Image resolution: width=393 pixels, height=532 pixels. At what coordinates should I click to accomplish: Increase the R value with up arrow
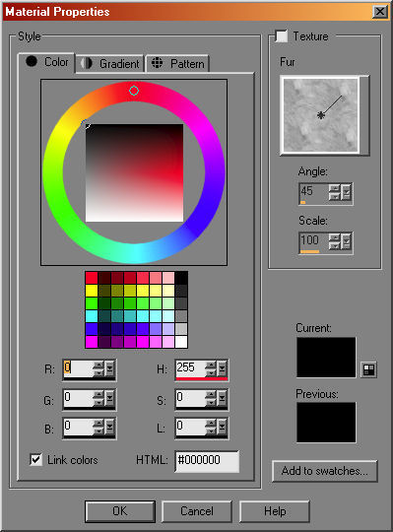[x=98, y=366]
